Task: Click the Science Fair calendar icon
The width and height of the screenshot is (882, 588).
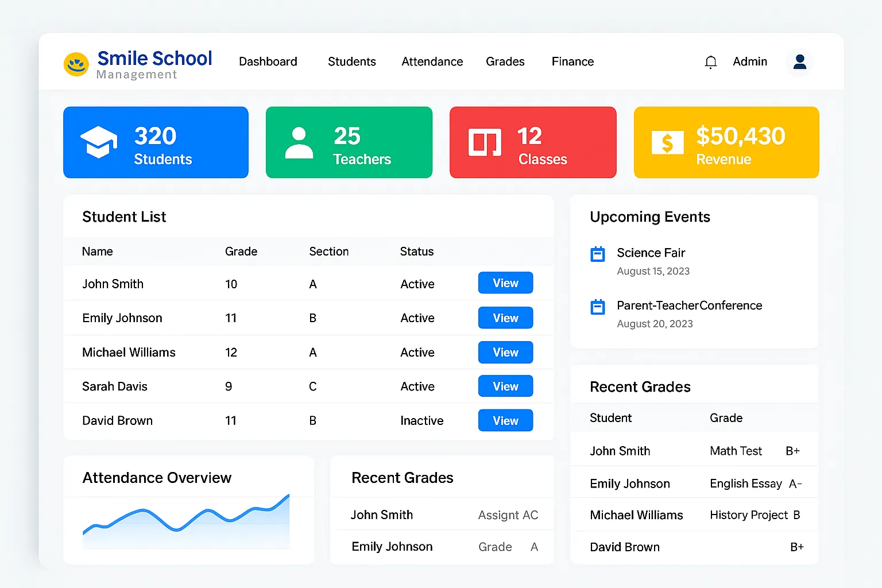Action: click(598, 254)
